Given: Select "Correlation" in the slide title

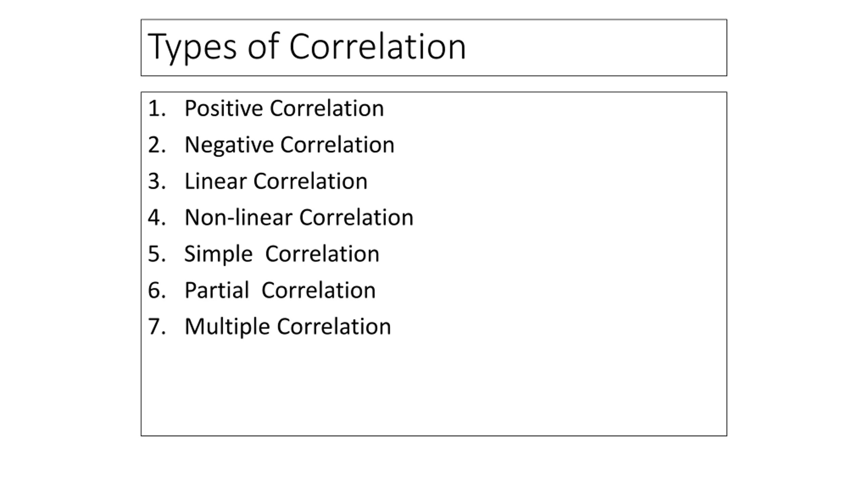Looking at the screenshot, I should point(378,46).
